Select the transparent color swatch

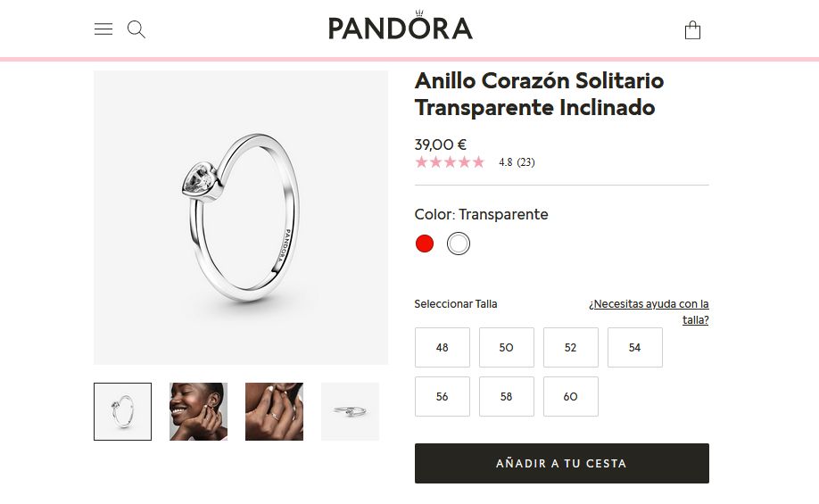(459, 244)
